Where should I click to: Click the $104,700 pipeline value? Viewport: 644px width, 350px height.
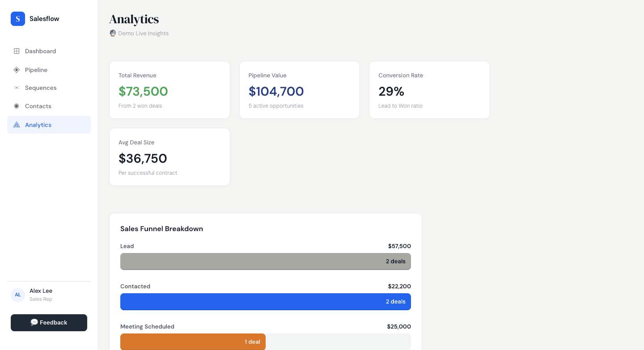point(276,91)
